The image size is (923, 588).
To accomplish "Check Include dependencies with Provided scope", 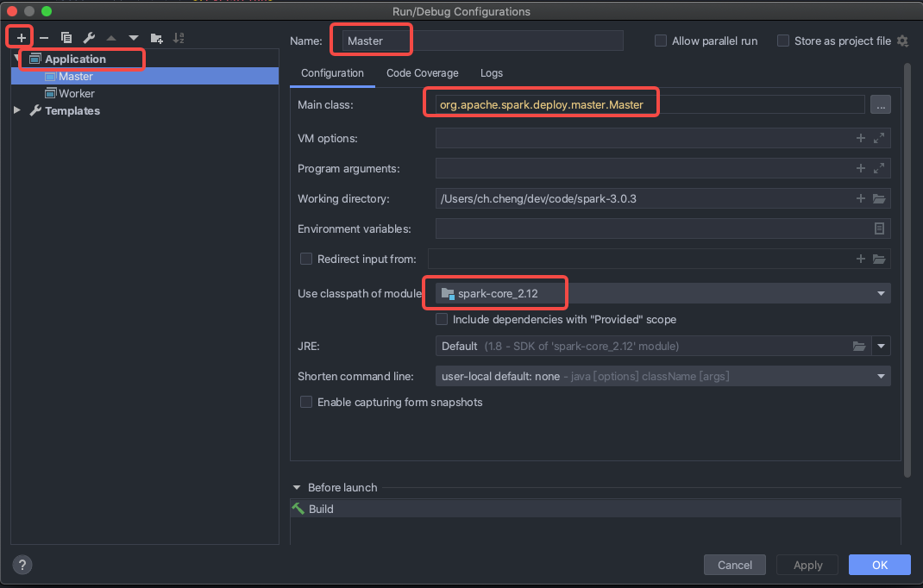I will pyautogui.click(x=442, y=319).
